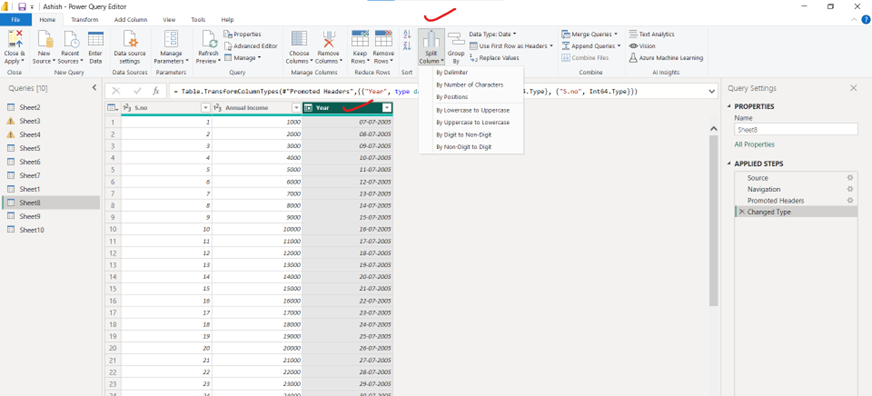Open Data source settings
The image size is (872, 396).
pyautogui.click(x=130, y=48)
